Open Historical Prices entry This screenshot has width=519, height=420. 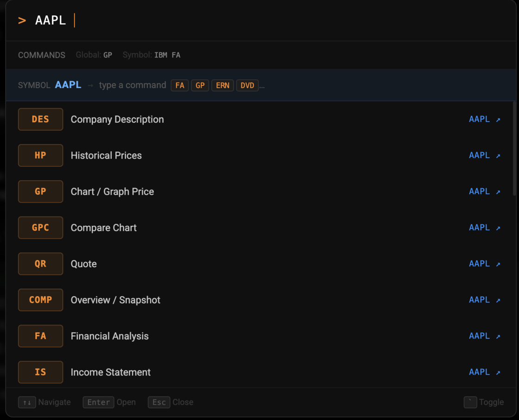click(x=259, y=155)
